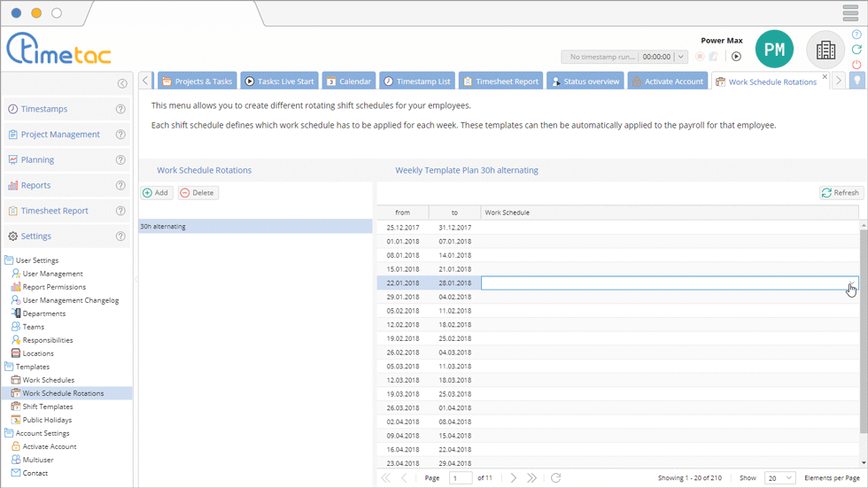Viewport: 868px width, 488px height.
Task: Delete the selected rotation
Action: point(198,192)
